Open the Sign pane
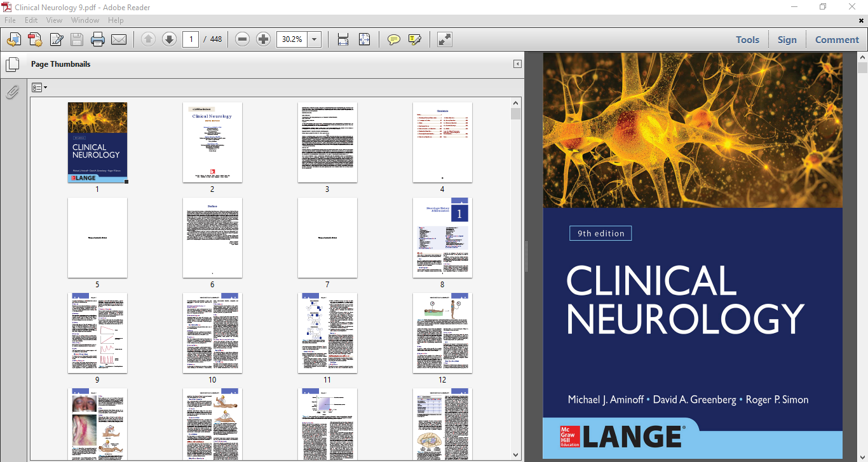868x462 pixels. [x=787, y=39]
